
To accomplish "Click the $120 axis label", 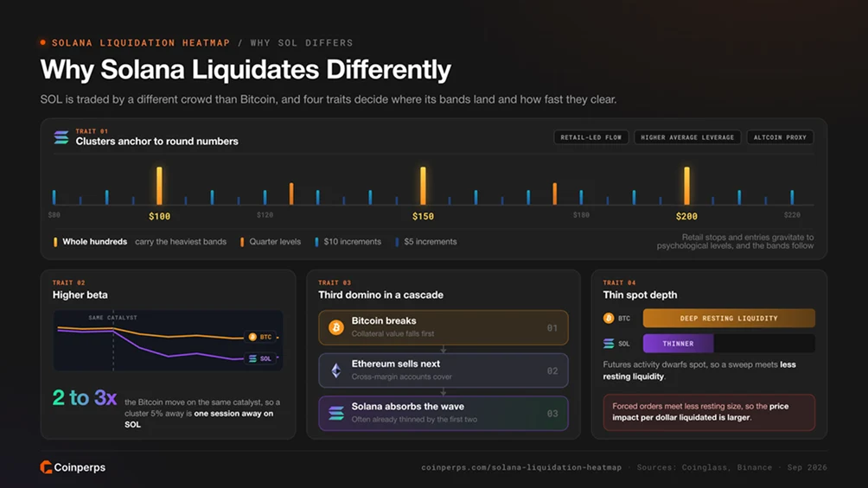I will pos(265,215).
